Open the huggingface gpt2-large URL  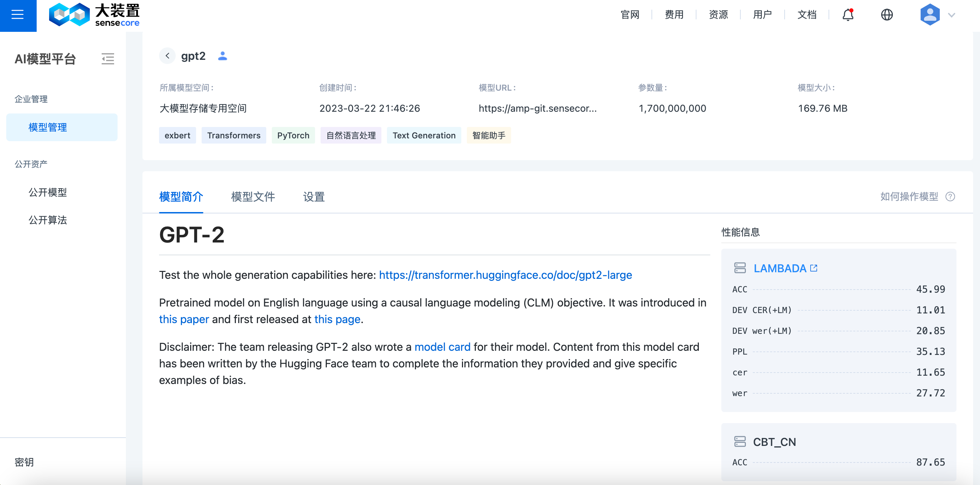tap(505, 275)
